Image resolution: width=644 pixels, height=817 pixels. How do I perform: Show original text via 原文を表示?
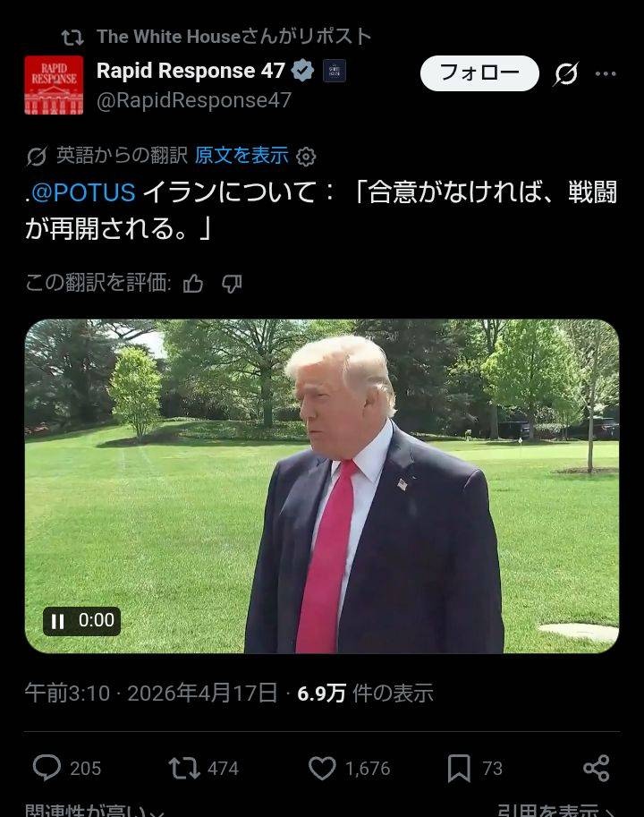click(241, 156)
